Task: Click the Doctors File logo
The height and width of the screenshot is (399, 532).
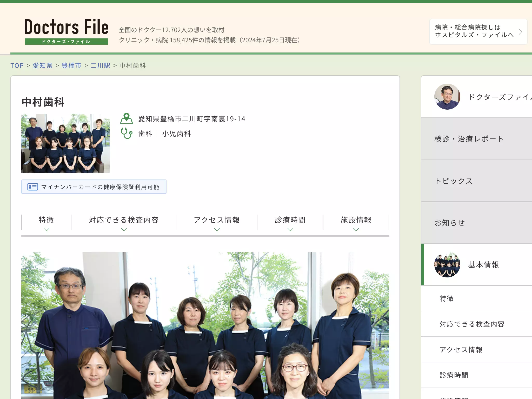Action: tap(66, 31)
